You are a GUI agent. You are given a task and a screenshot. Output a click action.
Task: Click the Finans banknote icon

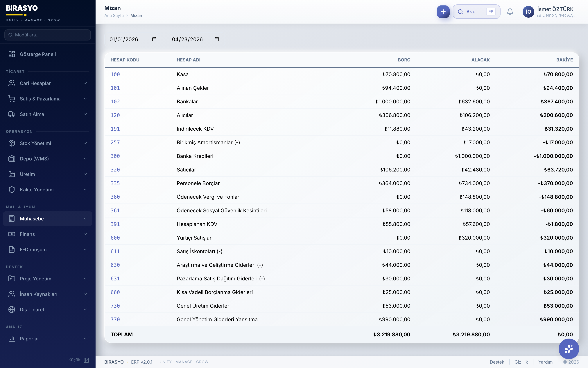pyautogui.click(x=12, y=234)
